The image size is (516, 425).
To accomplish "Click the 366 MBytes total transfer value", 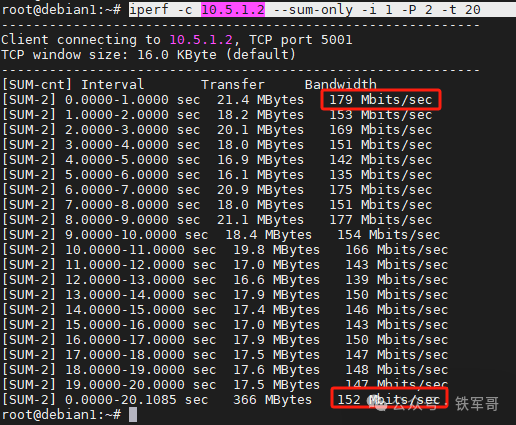I will [x=272, y=400].
